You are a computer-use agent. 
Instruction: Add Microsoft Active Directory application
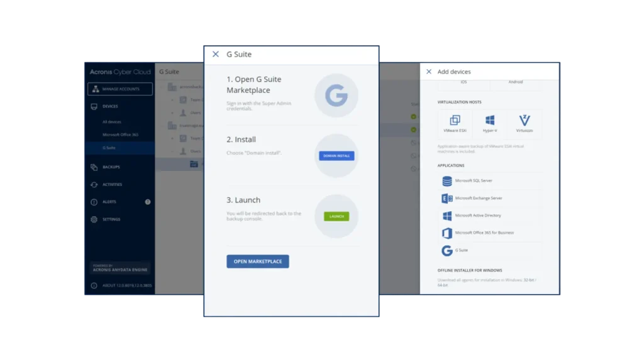pos(489,216)
